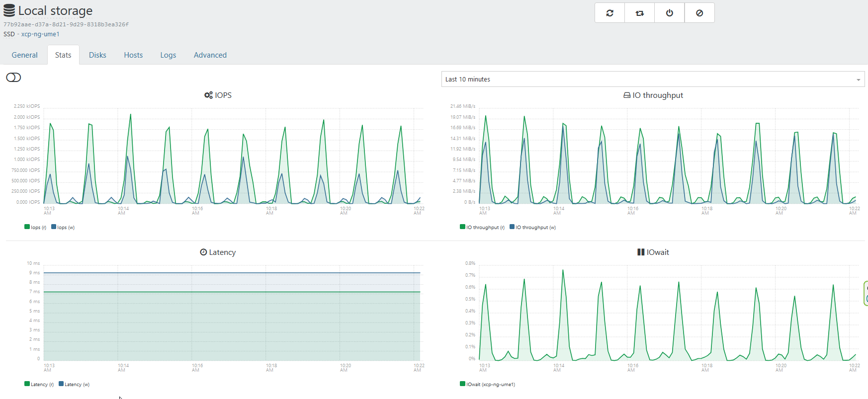
Task: Click the Local storage title
Action: [x=55, y=11]
